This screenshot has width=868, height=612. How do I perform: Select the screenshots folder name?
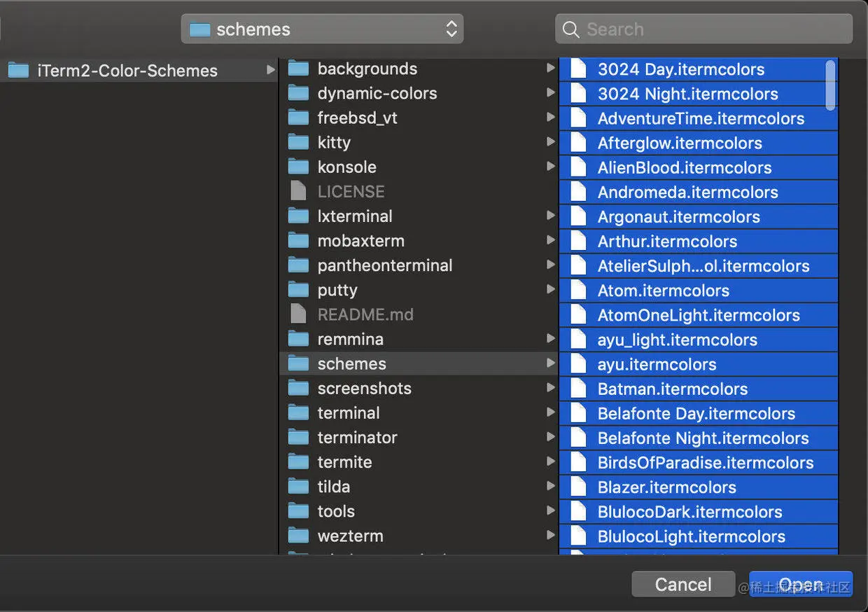365,388
